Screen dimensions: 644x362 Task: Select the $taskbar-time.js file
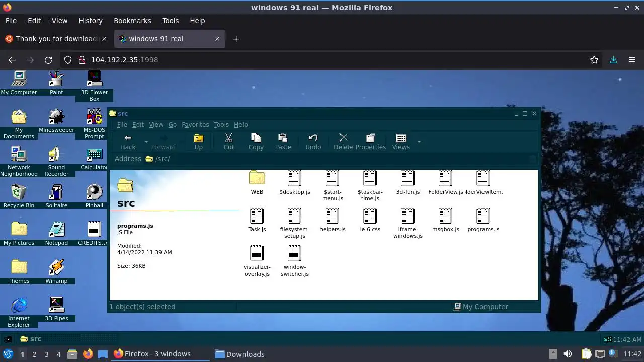tap(370, 186)
